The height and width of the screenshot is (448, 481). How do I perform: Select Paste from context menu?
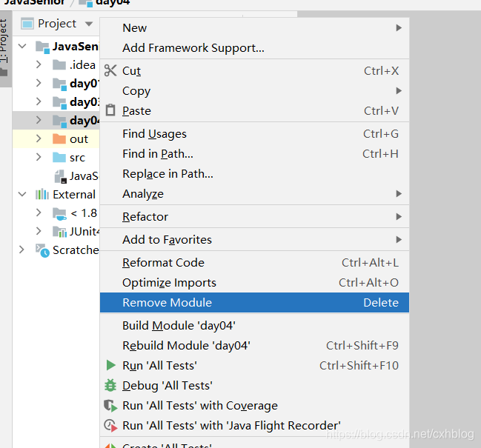tap(254, 110)
